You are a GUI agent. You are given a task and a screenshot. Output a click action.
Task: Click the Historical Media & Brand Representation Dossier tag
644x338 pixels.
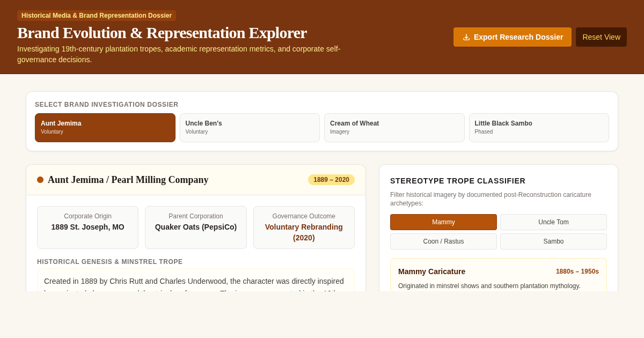click(97, 16)
